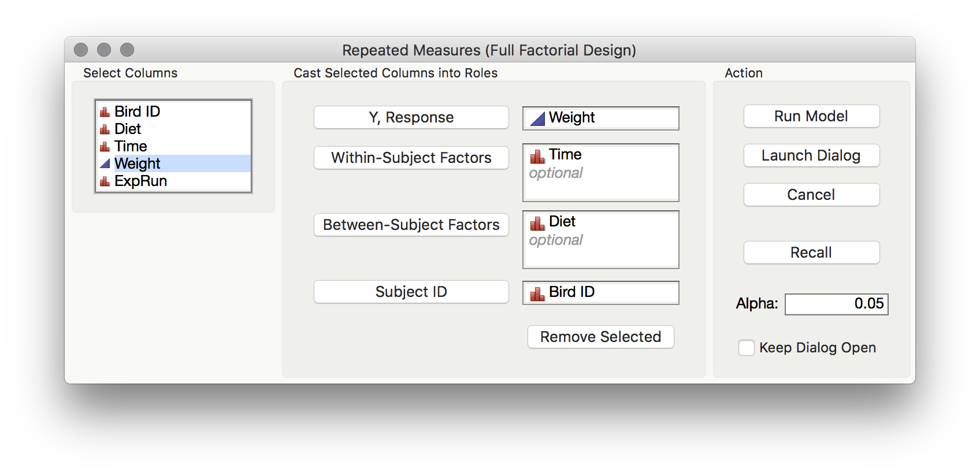Open the Launch Dialog

pos(811,155)
